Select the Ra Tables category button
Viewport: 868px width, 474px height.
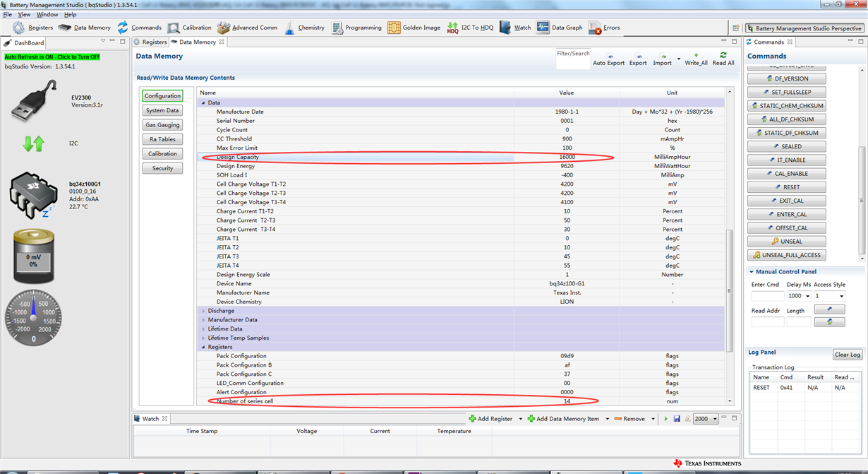[x=163, y=139]
